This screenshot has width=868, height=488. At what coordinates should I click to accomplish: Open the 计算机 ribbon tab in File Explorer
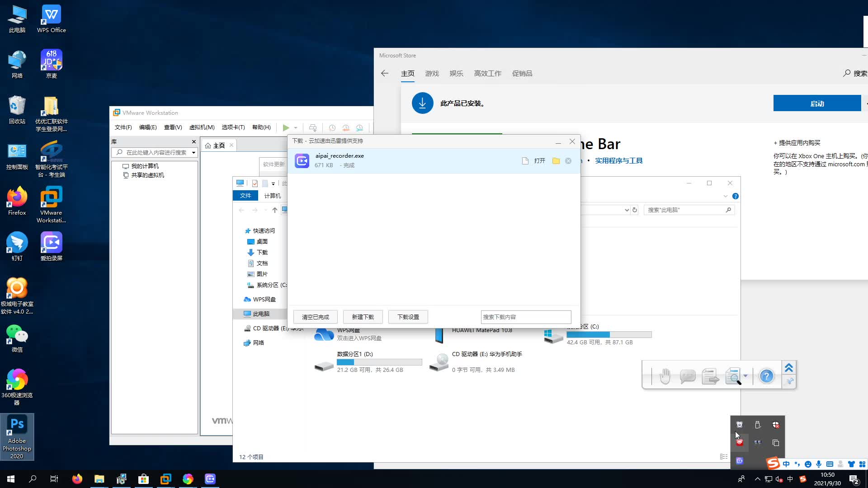click(273, 196)
